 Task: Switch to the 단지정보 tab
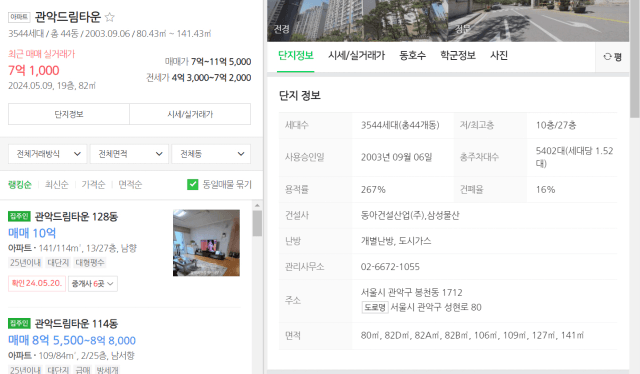pos(296,56)
